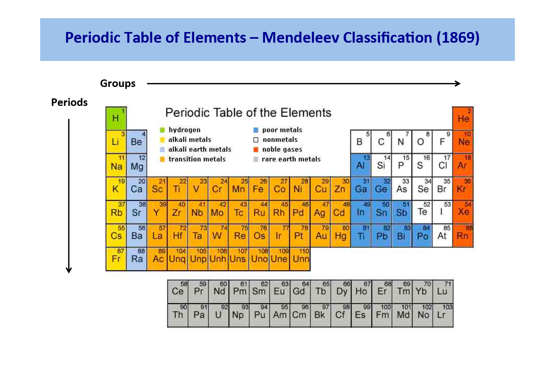Click the blue poor metals legend swatch
The height and width of the screenshot is (392, 555).
click(256, 130)
